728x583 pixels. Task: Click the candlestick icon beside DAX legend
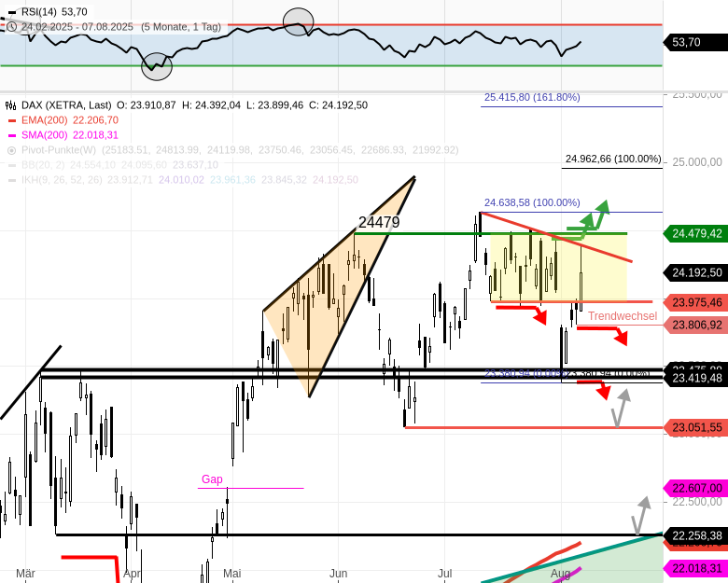[x=11, y=105]
